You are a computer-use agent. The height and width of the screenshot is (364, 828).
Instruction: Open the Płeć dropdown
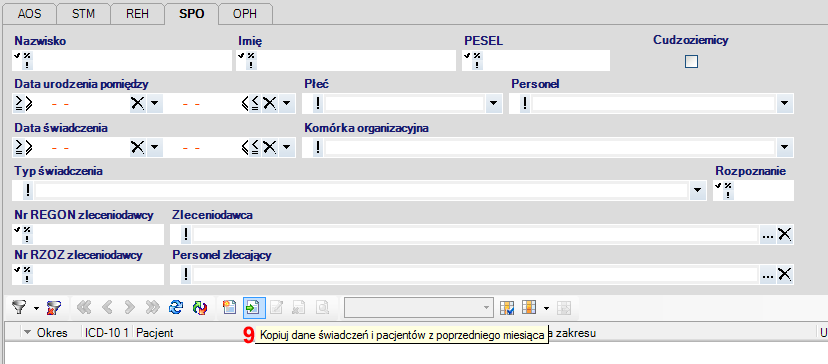click(494, 104)
